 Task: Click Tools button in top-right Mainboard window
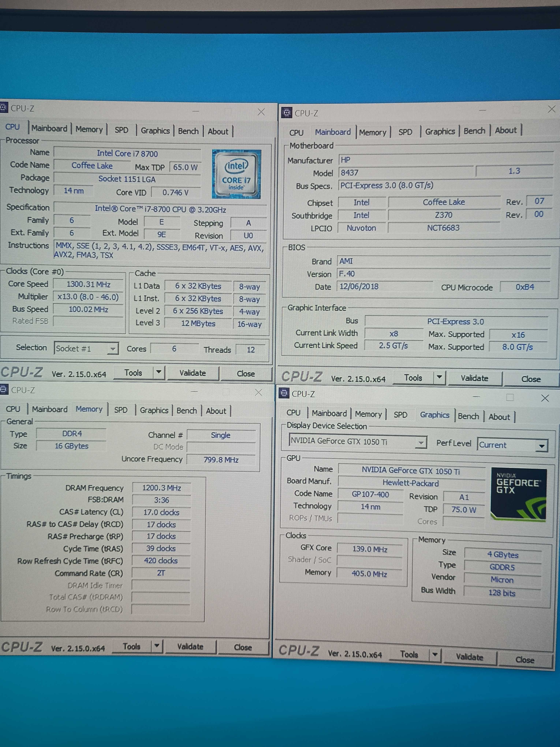tap(413, 378)
